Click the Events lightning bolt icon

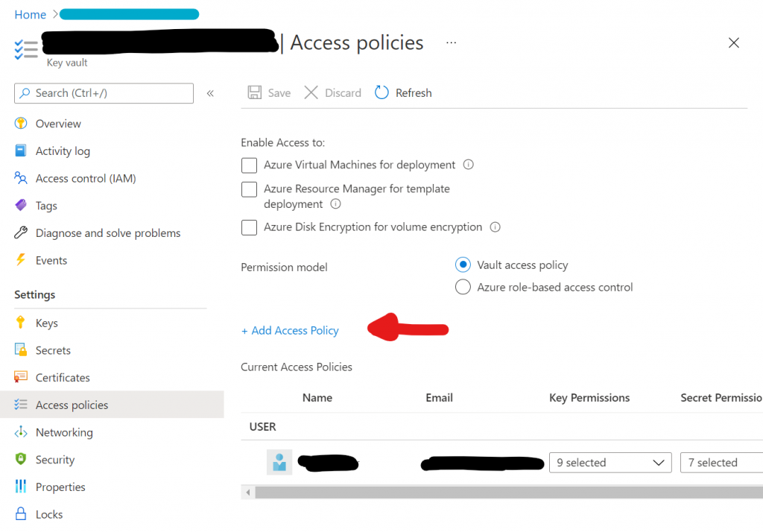[20, 259]
